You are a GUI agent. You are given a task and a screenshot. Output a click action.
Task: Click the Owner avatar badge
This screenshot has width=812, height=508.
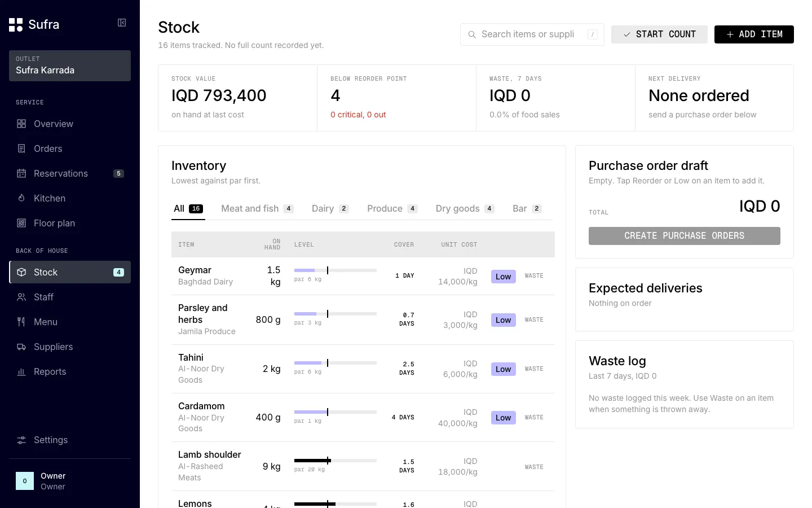tap(25, 481)
